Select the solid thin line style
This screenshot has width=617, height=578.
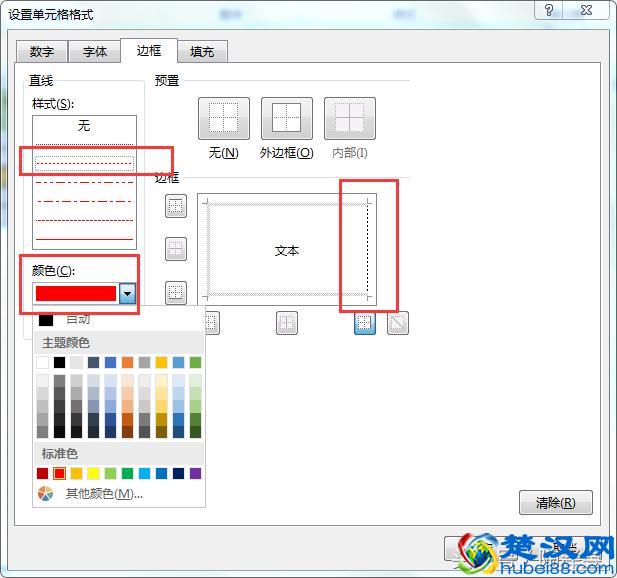84,239
